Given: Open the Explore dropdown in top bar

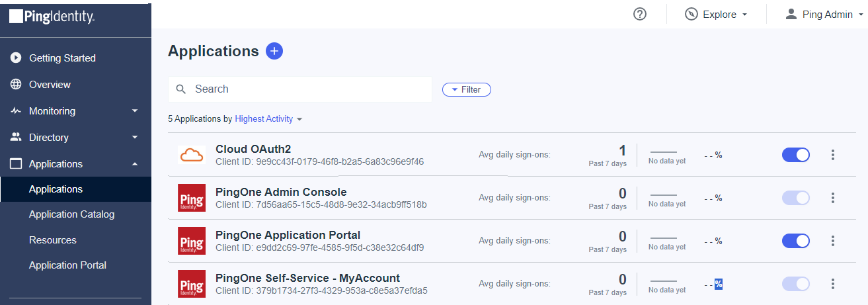Looking at the screenshot, I should click(717, 15).
